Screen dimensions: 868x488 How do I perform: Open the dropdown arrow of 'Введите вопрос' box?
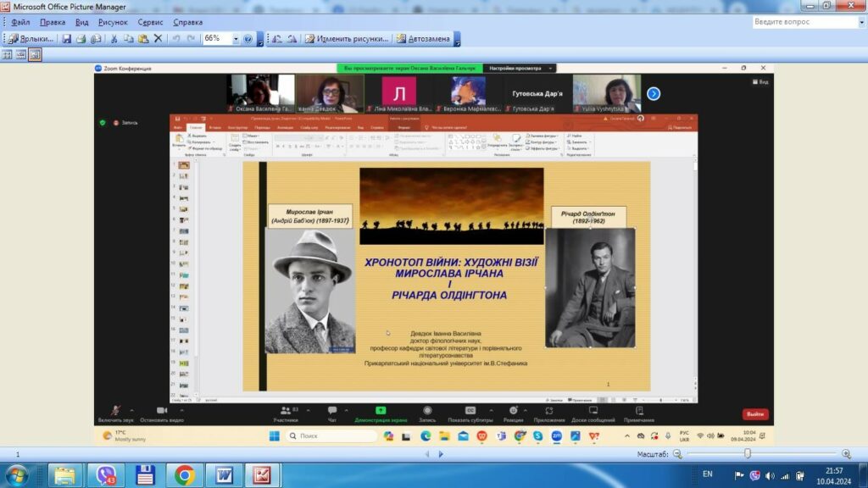861,22
